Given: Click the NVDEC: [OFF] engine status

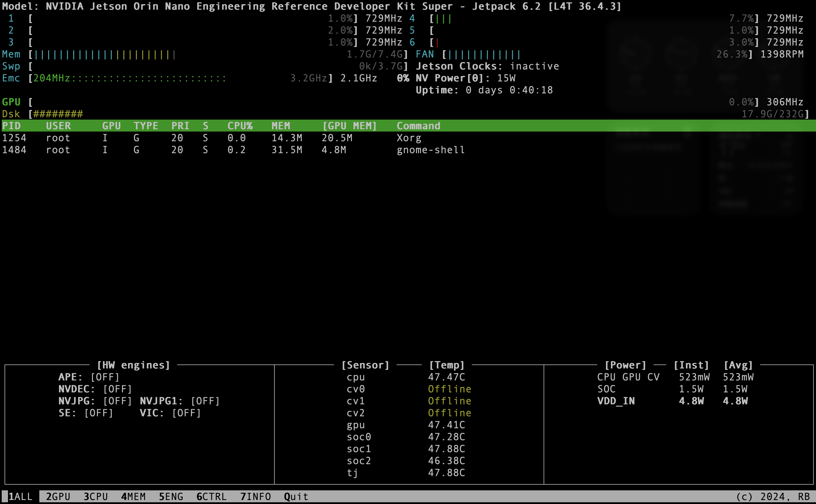Looking at the screenshot, I should [x=95, y=389].
